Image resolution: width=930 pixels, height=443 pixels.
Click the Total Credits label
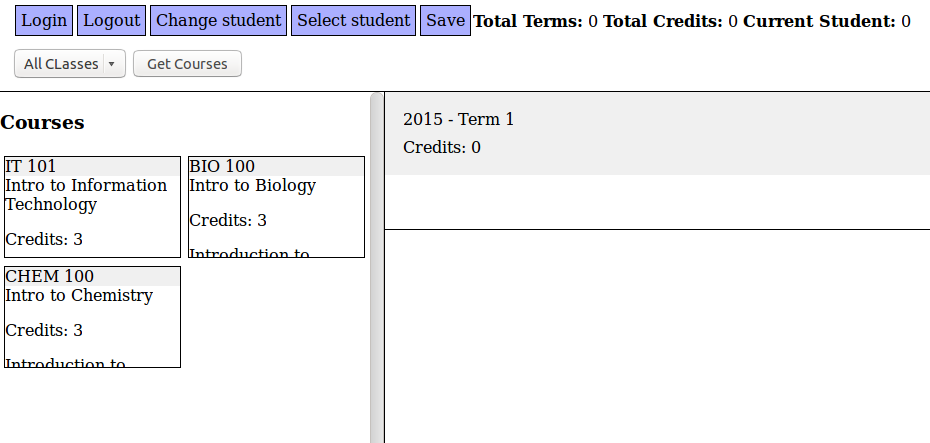coord(663,22)
